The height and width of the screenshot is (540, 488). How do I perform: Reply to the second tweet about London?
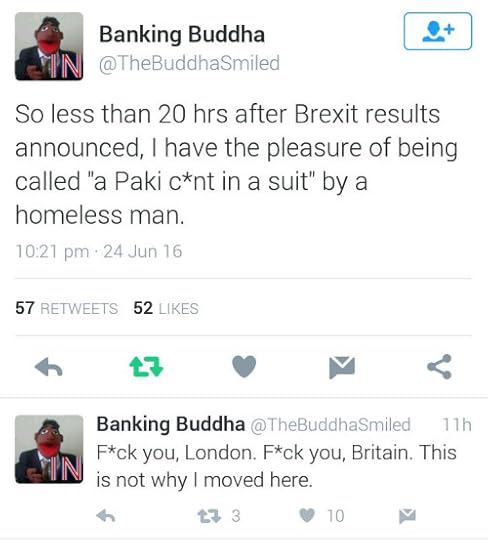106,516
